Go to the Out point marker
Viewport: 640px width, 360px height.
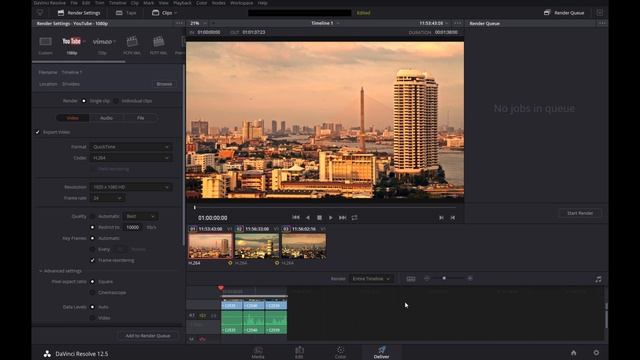click(x=453, y=218)
